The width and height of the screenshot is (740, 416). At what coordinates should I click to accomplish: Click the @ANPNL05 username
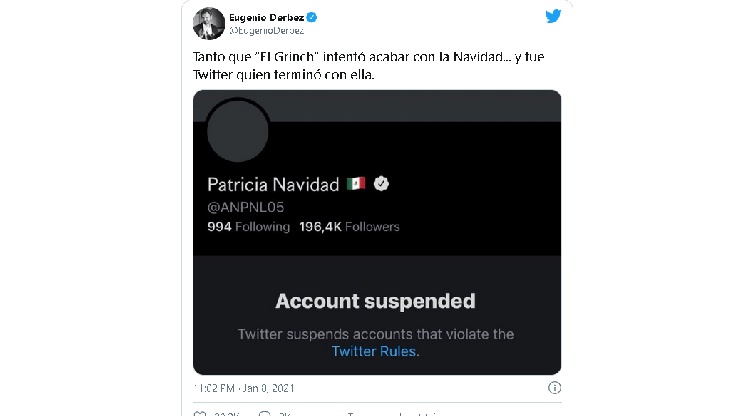pos(245,207)
